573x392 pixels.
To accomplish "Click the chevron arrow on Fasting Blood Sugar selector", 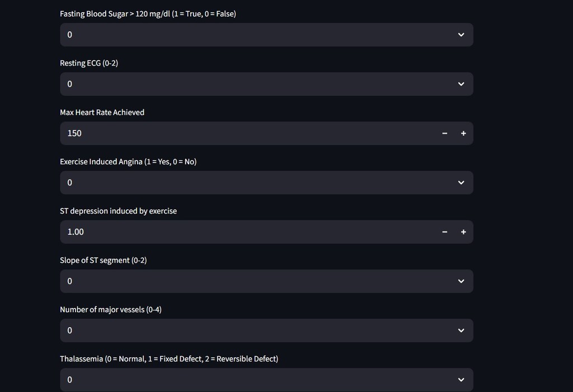I will 461,35.
